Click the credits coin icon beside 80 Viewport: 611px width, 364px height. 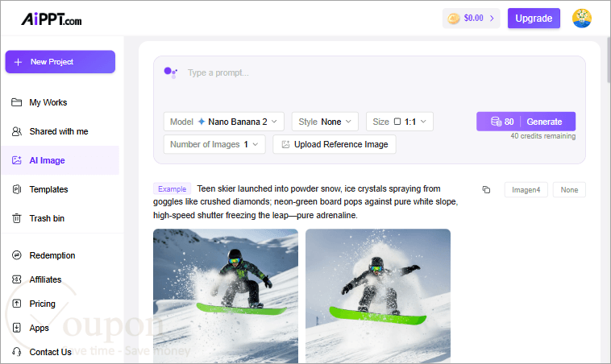(x=496, y=122)
